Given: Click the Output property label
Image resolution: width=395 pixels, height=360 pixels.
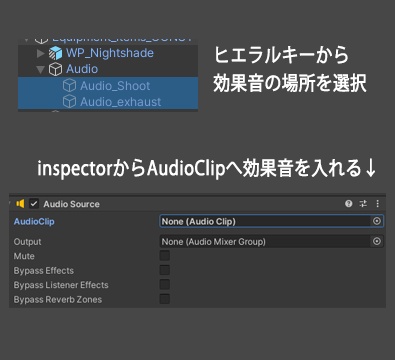Looking at the screenshot, I should (x=27, y=242).
